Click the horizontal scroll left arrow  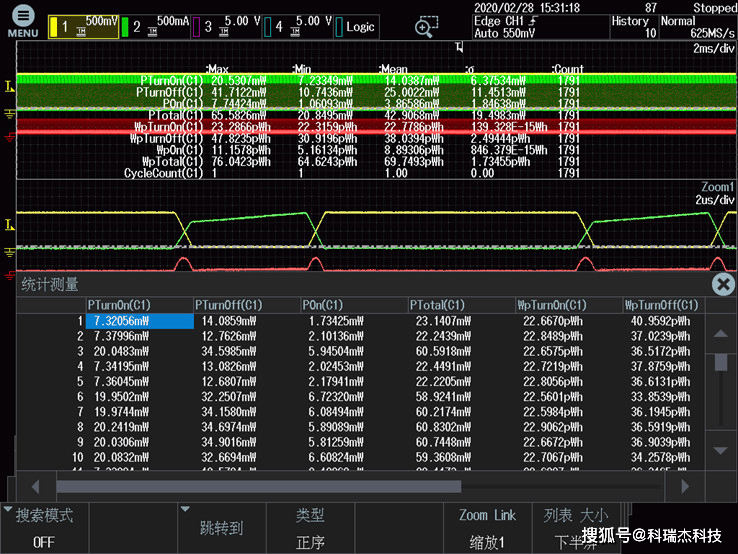(x=36, y=486)
